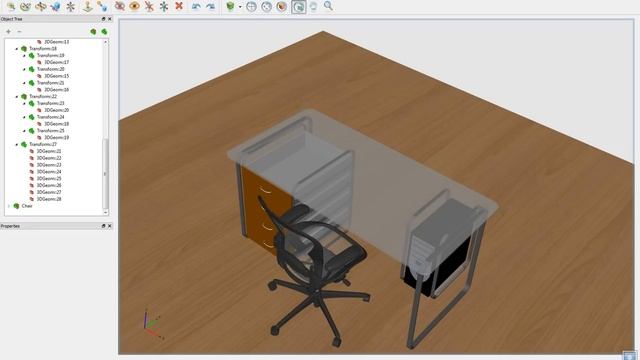This screenshot has height=360, width=640.
Task: Click the right green cube icon above tree
Action: (104, 31)
